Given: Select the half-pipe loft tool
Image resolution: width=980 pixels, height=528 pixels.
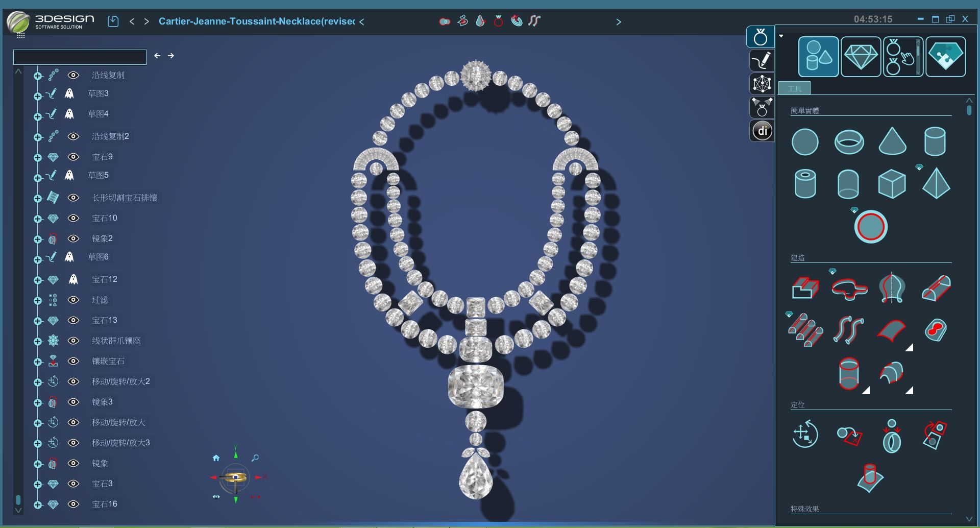Looking at the screenshot, I should [936, 288].
